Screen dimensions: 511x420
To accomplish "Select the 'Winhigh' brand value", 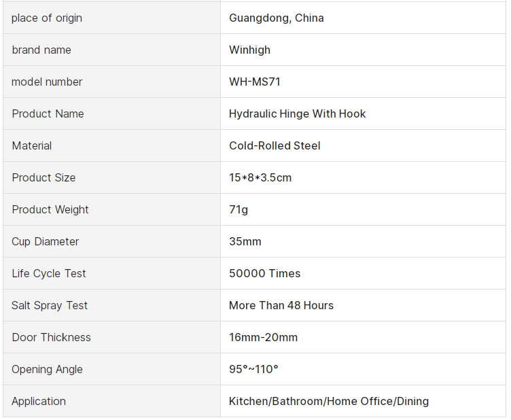I will 249,50.
